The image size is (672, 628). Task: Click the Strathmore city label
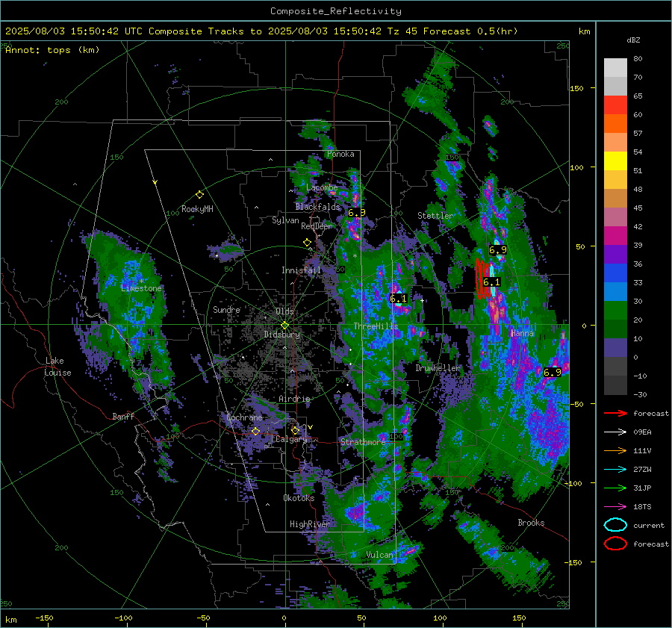363,441
